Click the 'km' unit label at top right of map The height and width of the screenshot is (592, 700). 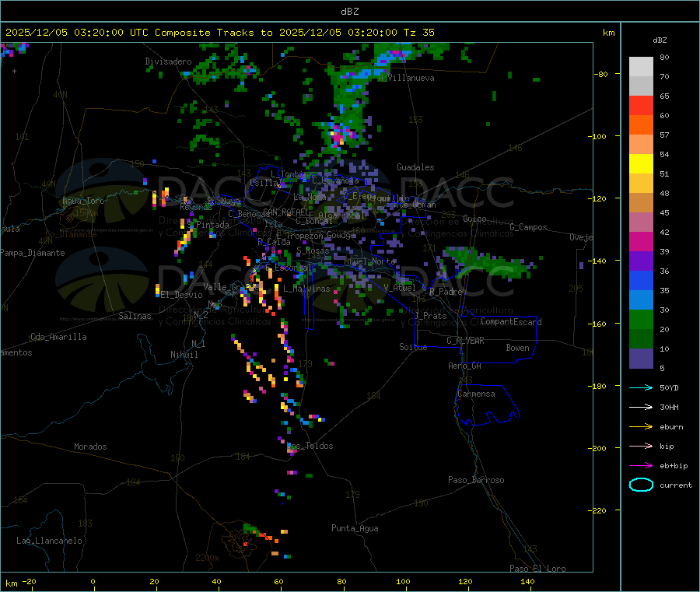(608, 33)
